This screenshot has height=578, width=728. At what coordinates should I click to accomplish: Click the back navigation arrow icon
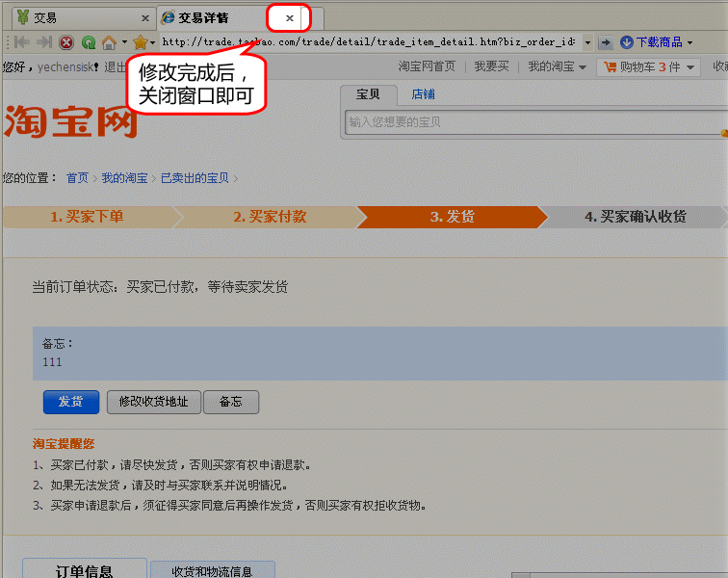(22, 42)
